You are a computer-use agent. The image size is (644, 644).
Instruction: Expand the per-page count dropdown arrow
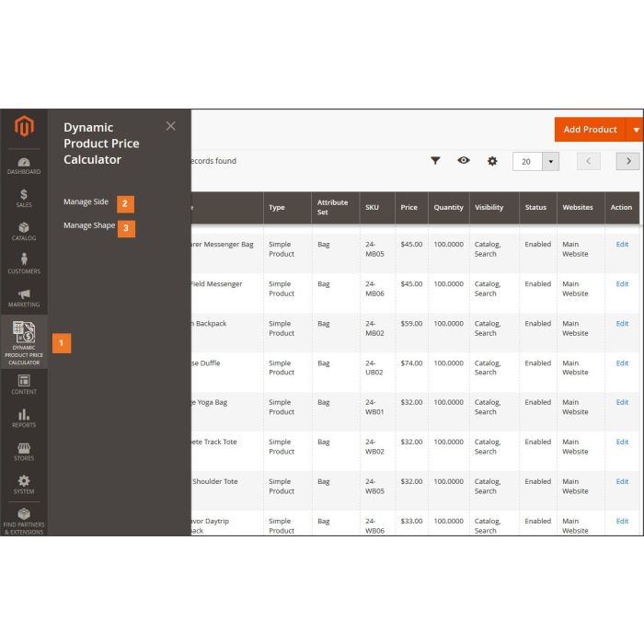click(550, 162)
